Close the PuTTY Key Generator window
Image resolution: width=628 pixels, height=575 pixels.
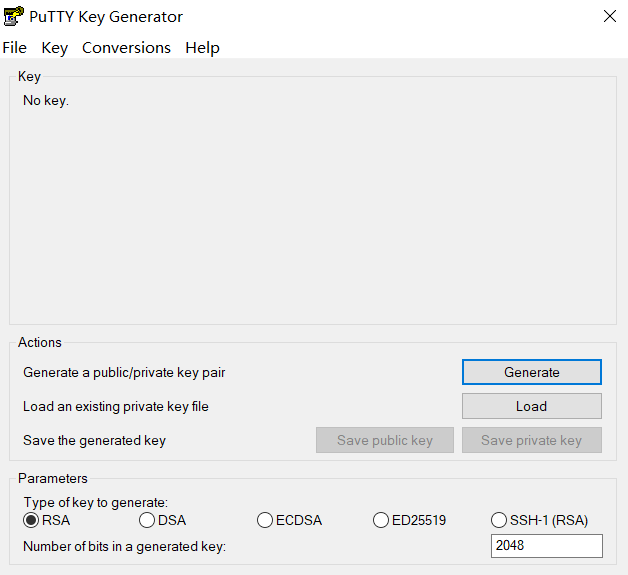(610, 16)
